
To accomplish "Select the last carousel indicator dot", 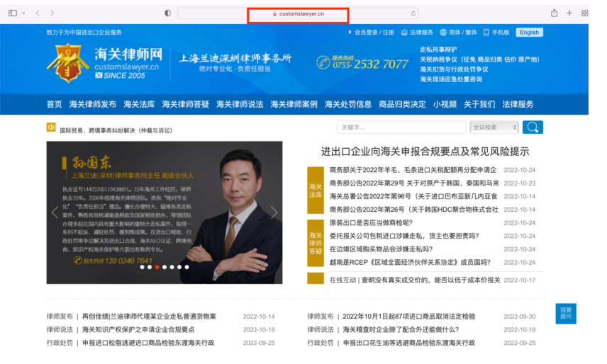I will click(187, 268).
